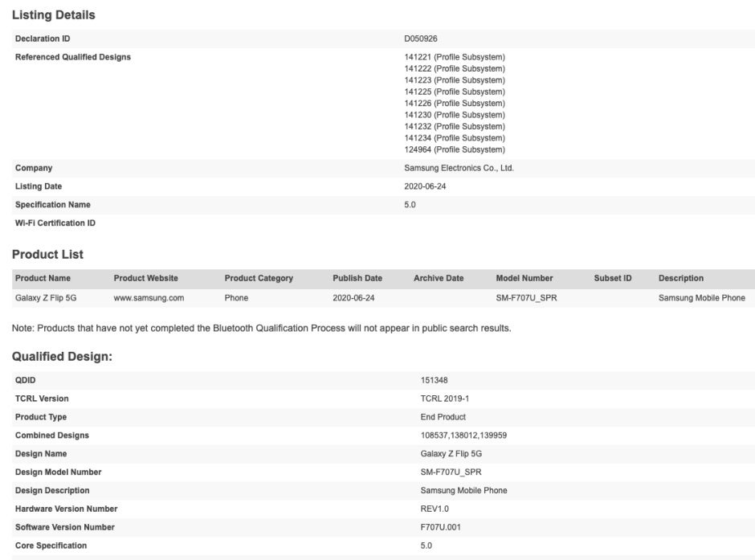This screenshot has width=755, height=560.
Task: Click the Listing Details heading
Action: [x=54, y=15]
